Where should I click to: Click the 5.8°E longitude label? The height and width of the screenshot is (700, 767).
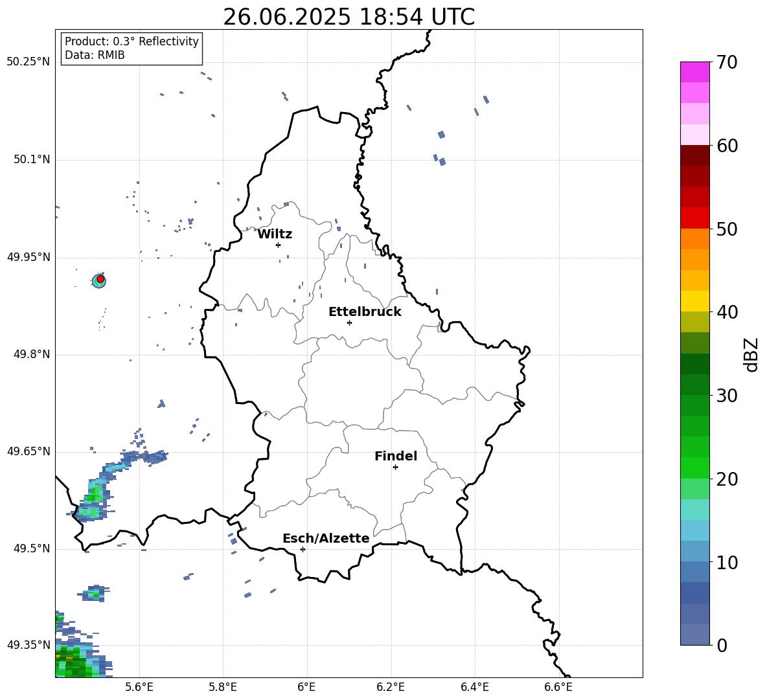tap(223, 687)
